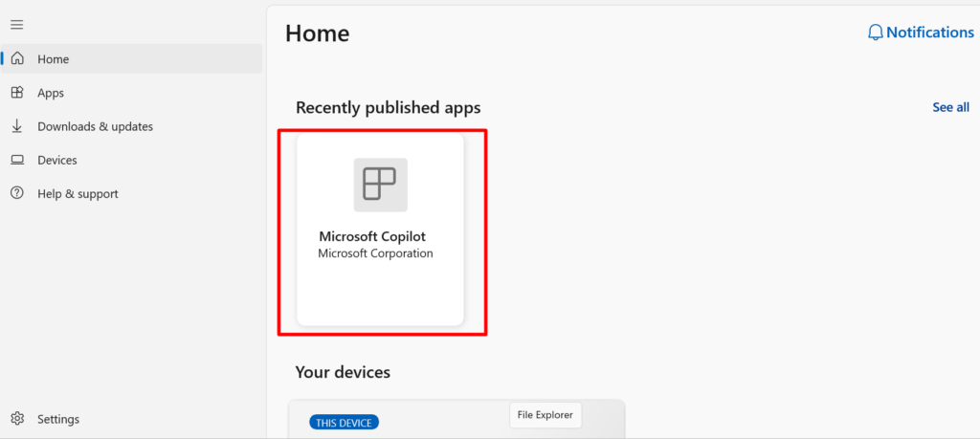
Task: Click the Help & support question mark icon
Action: [17, 193]
